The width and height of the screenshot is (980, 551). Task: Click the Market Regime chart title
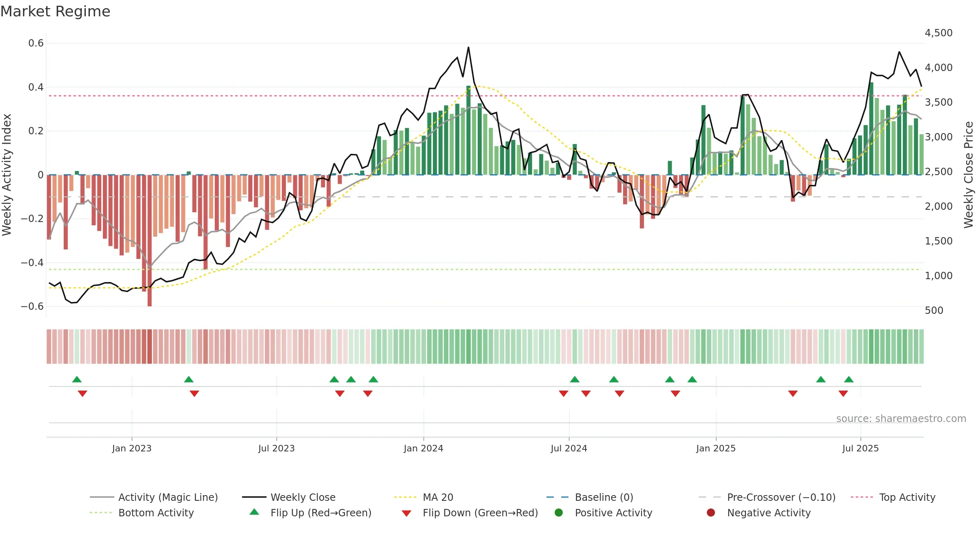55,11
